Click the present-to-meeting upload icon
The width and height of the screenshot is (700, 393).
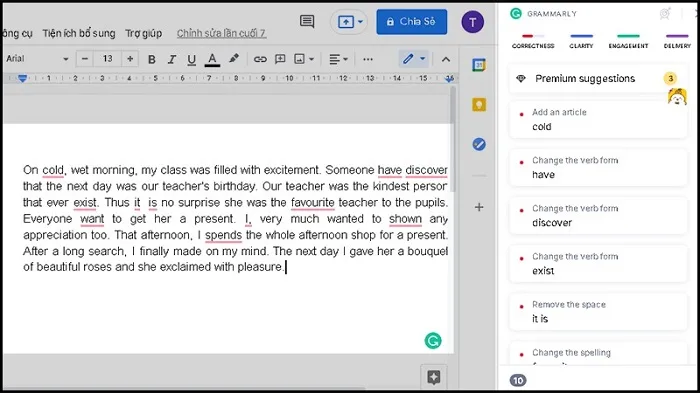[346, 21]
